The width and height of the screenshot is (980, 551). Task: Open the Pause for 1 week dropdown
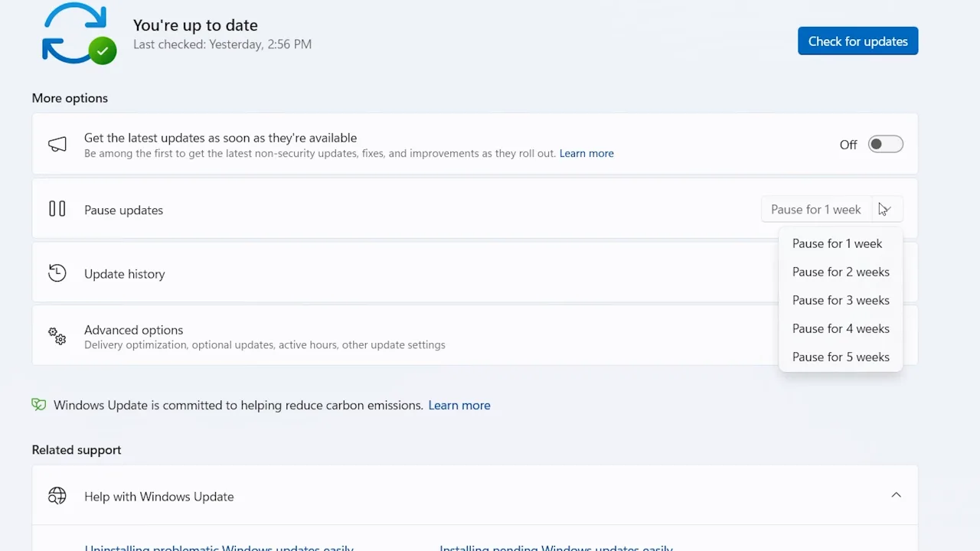coord(831,210)
